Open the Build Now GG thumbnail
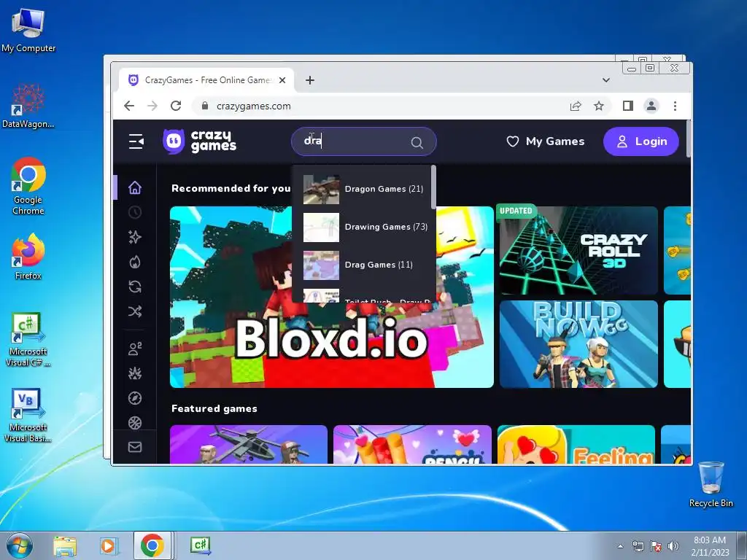Image resolution: width=747 pixels, height=560 pixels. [578, 344]
